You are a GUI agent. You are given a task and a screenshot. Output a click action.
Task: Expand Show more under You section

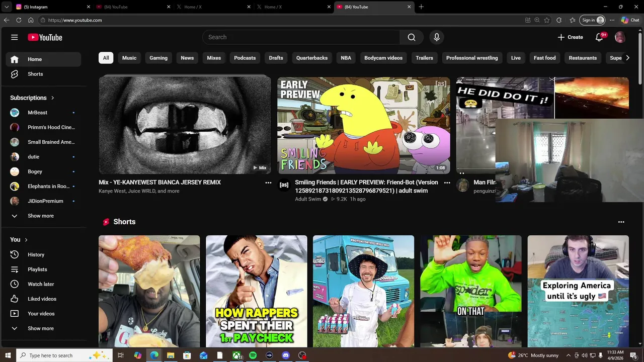[x=43, y=328]
